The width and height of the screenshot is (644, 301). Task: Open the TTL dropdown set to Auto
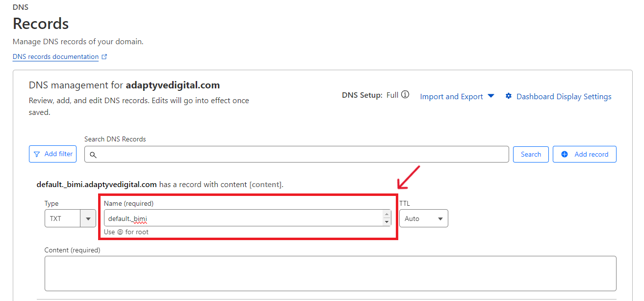pyautogui.click(x=423, y=219)
